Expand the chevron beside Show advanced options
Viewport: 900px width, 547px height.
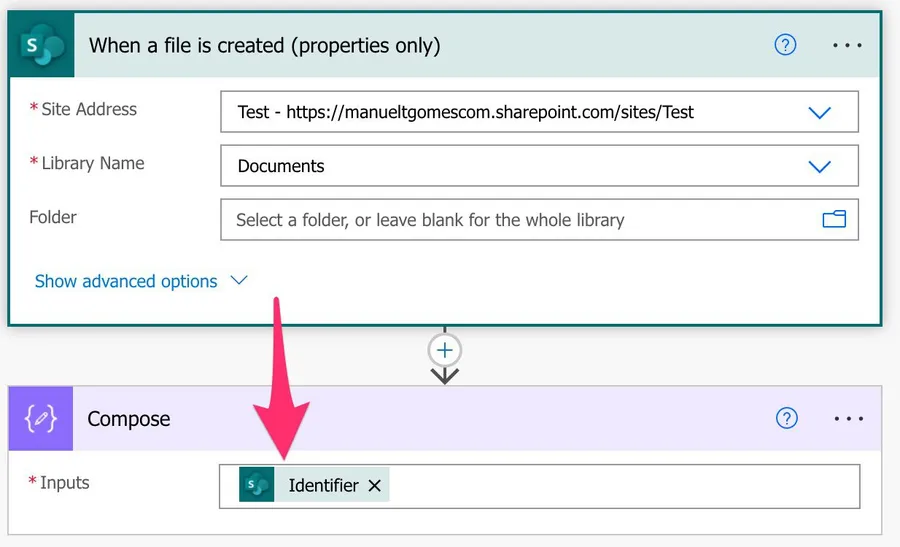239,281
